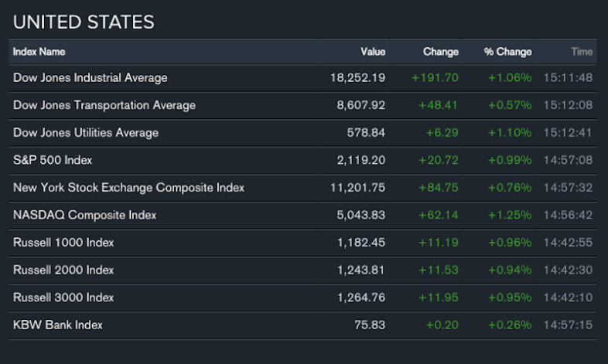The image size is (608, 364).
Task: Open the Dow Jones Transportation Average index
Action: 104,105
